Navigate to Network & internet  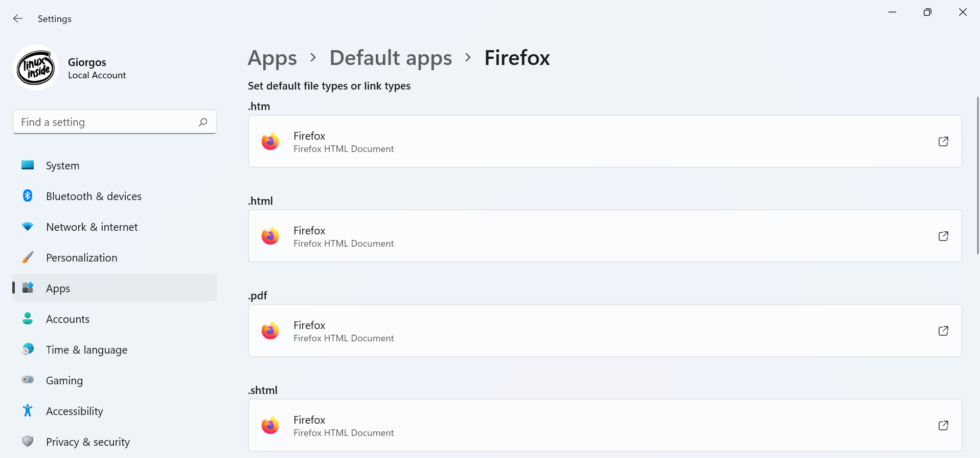tap(115, 227)
